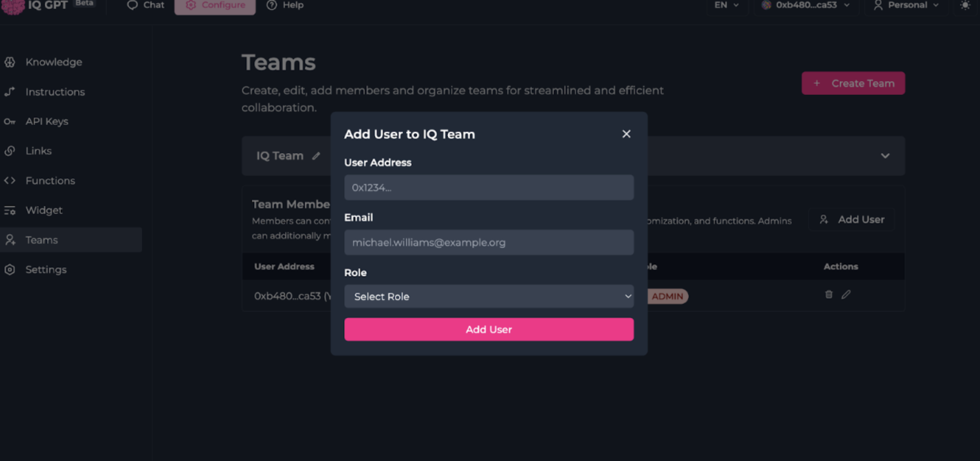
Task: Expand the EN language dropdown
Action: (x=726, y=5)
